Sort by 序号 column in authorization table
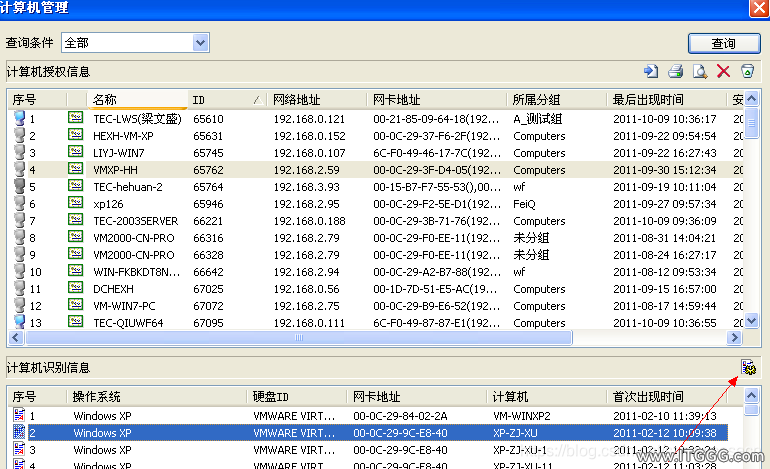This screenshot has width=770, height=469. pos(37,100)
